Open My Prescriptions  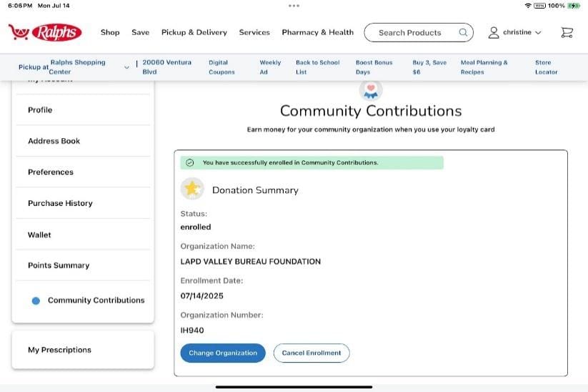pos(83,350)
